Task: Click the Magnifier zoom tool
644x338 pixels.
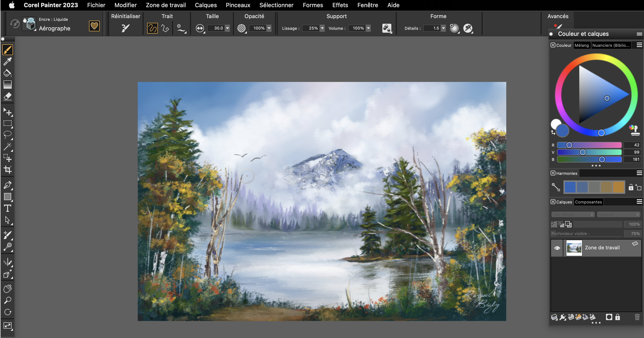Action: [x=8, y=300]
